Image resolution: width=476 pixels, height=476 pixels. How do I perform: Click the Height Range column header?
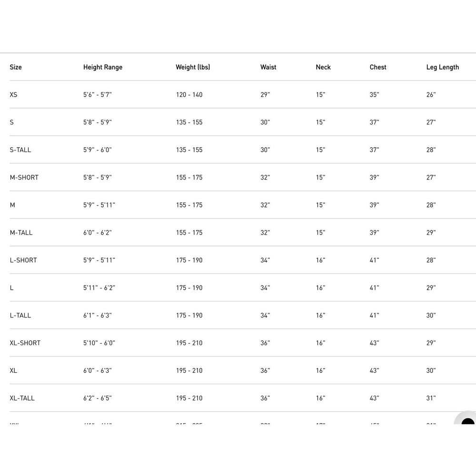coord(103,68)
